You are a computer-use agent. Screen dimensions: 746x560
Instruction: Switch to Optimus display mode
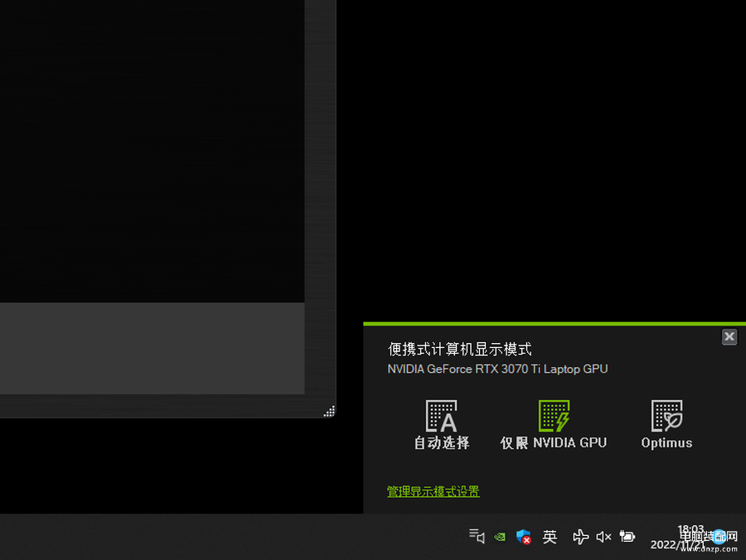(666, 424)
